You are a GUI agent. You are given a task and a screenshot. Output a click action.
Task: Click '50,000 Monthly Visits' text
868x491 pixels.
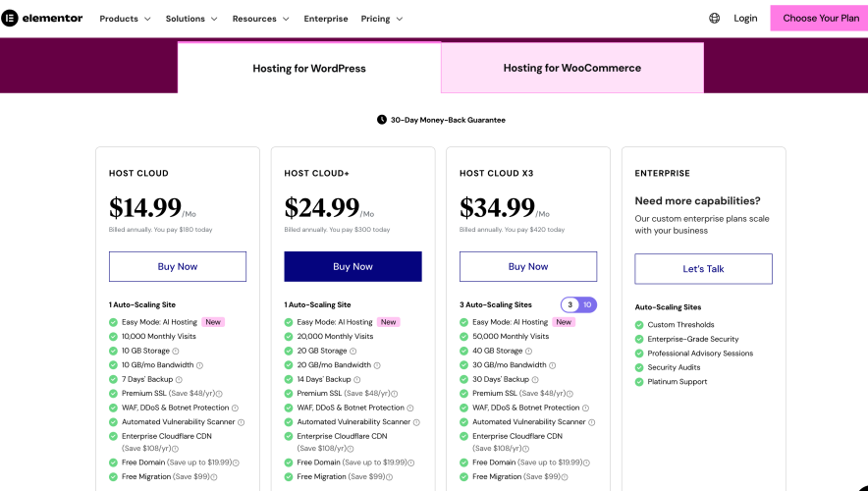[511, 337]
